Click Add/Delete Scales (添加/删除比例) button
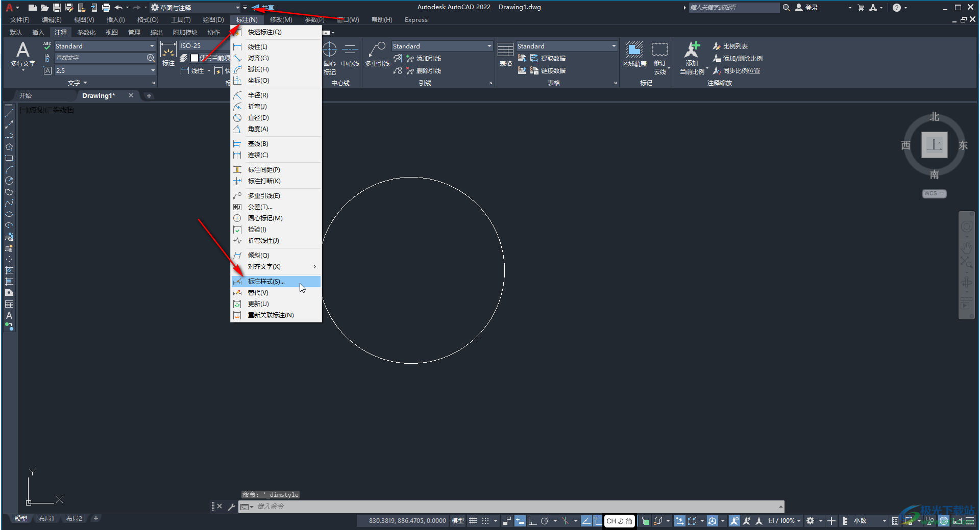The height and width of the screenshot is (530, 980). (738, 59)
